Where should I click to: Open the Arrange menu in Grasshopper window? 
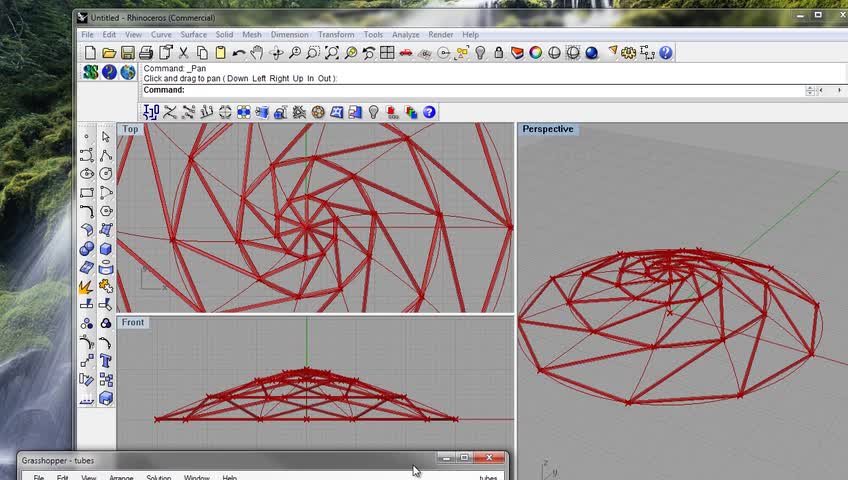[x=121, y=477]
